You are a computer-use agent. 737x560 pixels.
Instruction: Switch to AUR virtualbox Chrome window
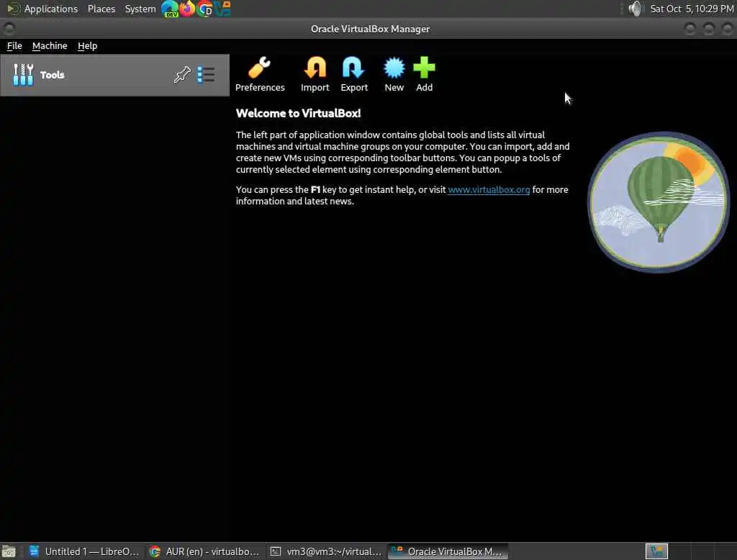point(204,551)
